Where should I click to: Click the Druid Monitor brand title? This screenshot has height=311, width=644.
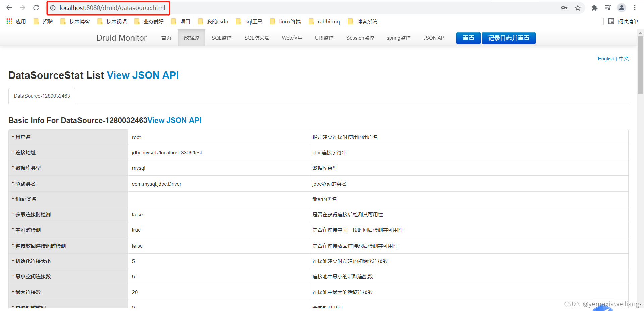[121, 38]
